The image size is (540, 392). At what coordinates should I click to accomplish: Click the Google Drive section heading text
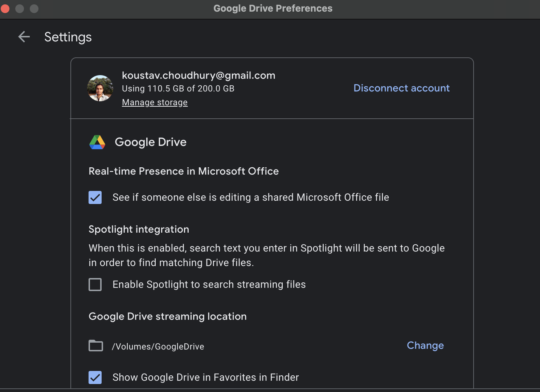click(151, 142)
